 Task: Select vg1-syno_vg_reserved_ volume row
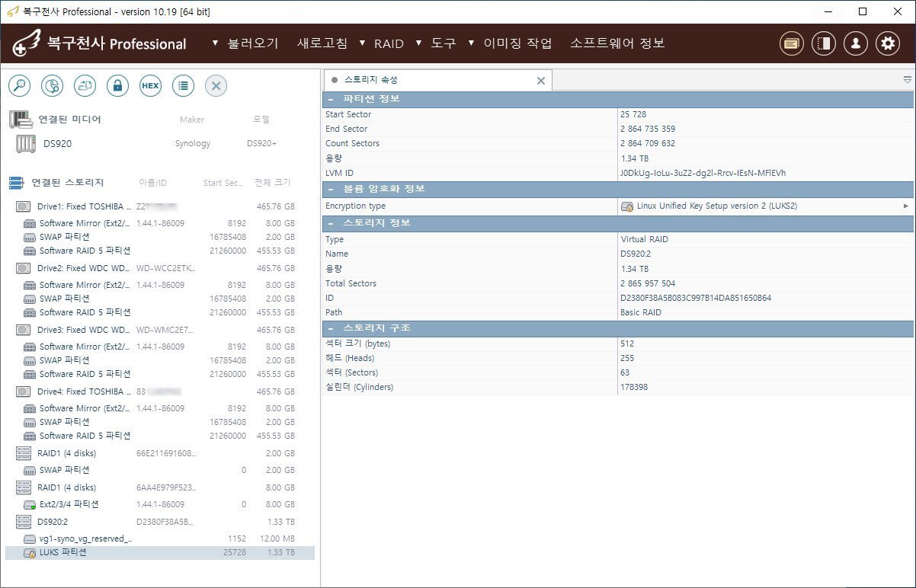[160, 538]
